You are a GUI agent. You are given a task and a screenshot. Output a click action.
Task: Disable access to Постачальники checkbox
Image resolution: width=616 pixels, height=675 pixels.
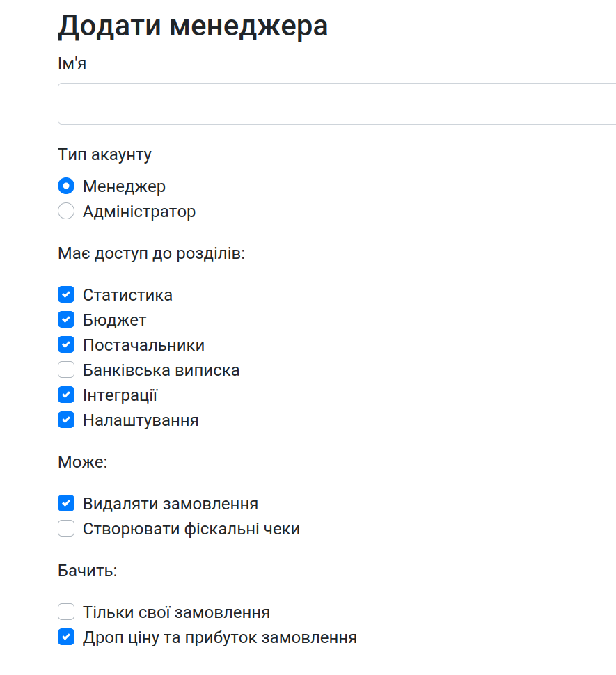click(x=66, y=345)
